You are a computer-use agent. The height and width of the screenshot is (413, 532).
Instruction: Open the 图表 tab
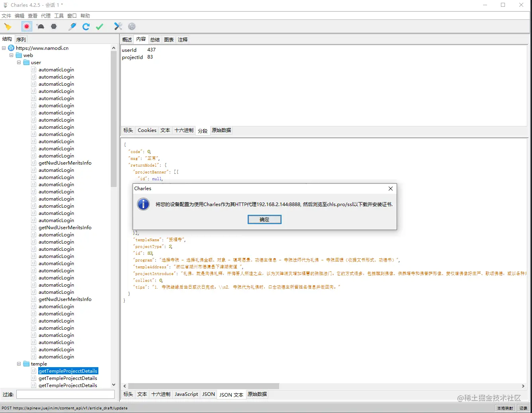tap(169, 39)
